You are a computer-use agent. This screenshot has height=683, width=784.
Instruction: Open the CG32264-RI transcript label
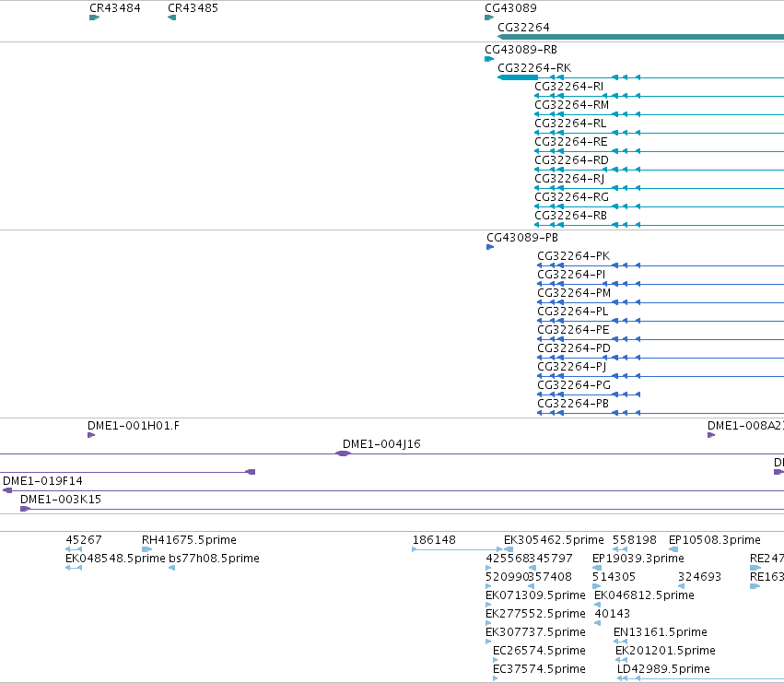(x=569, y=86)
